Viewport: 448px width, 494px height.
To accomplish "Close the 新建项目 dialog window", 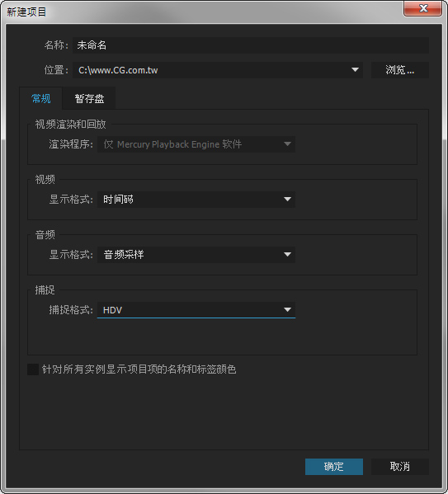I will (423, 8).
